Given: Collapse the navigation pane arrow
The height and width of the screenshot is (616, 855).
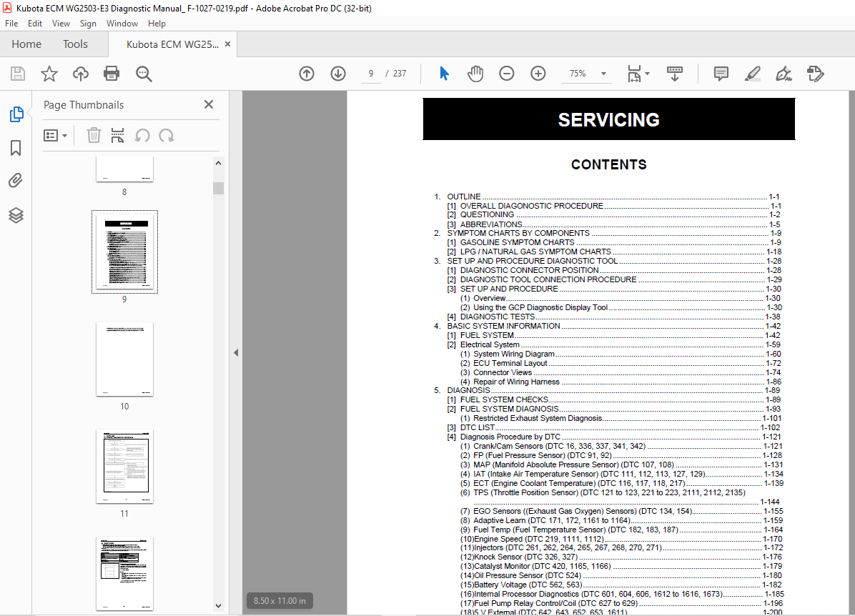Looking at the screenshot, I should 236,353.
